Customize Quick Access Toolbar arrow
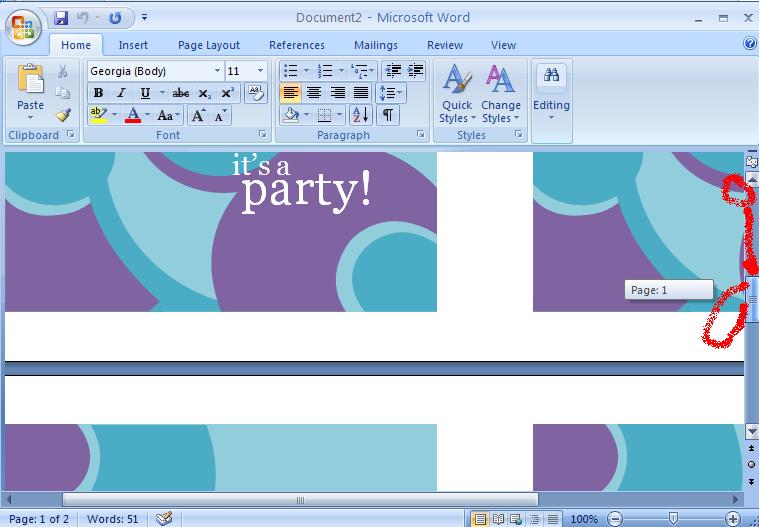This screenshot has height=527, width=759. (x=144, y=18)
